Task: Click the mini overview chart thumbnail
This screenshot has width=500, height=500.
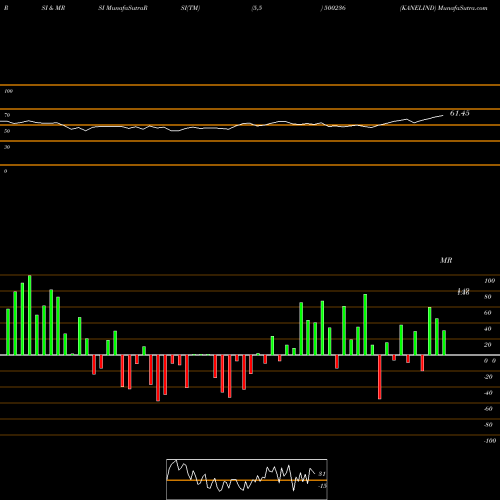Action: pos(247,479)
